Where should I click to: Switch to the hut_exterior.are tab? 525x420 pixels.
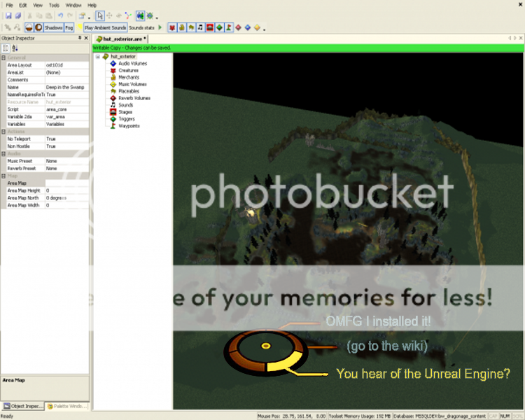point(121,39)
